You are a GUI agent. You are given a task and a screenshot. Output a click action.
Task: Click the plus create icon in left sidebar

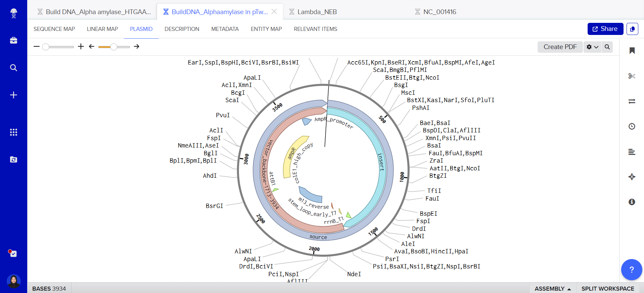coord(13,95)
